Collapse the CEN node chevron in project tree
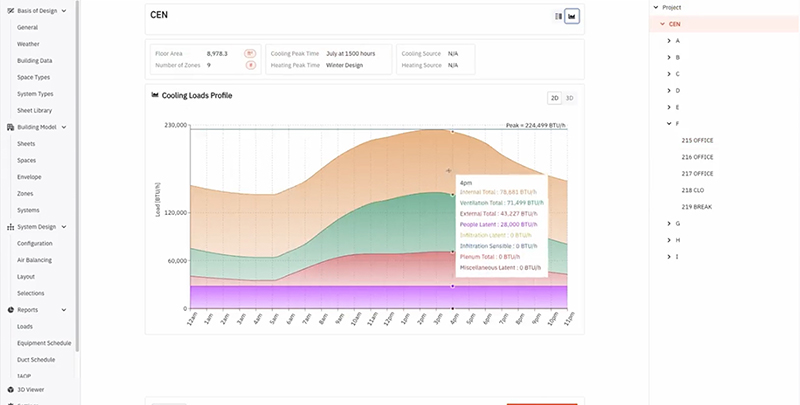800x405 pixels. coord(663,24)
